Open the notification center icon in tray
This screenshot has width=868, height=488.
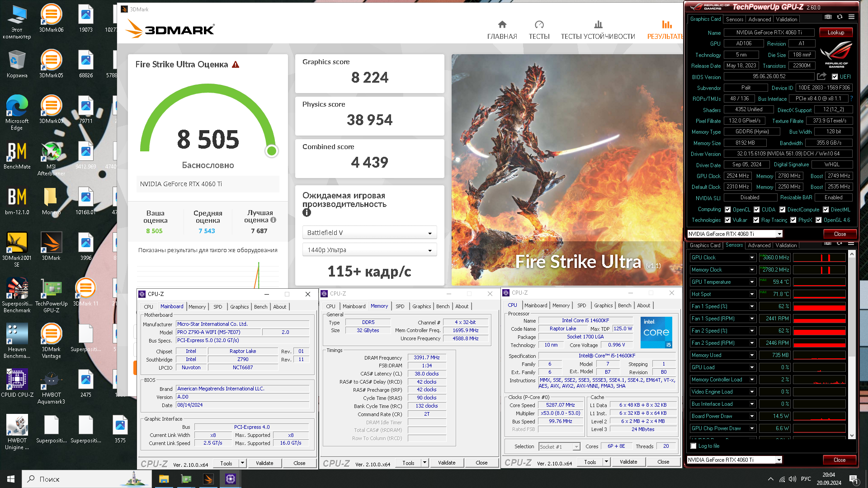[x=853, y=479]
